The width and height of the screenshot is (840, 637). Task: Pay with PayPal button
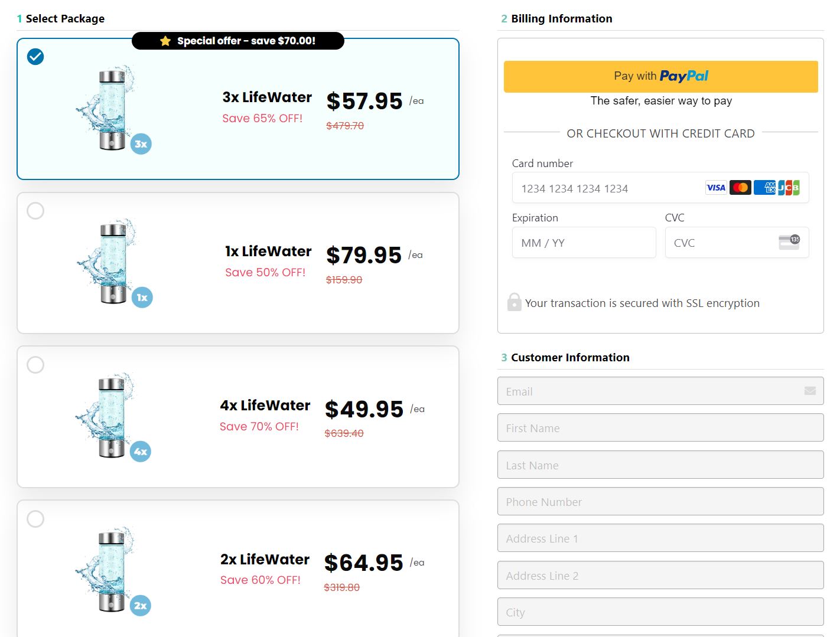660,76
